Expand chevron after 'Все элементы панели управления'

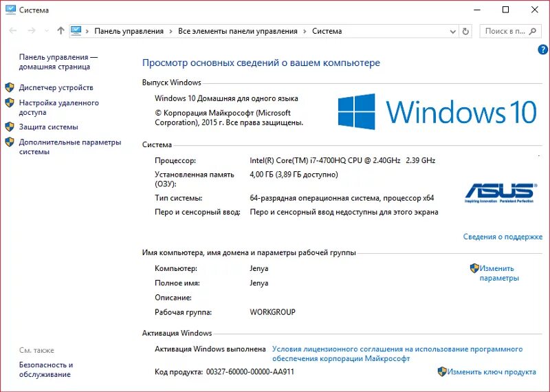[x=305, y=31]
